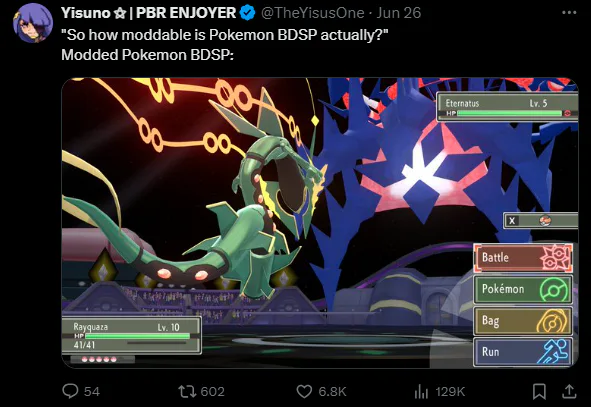Screen dimensions: 591x407
Task: Click the share upload icon
Action: pos(569,391)
